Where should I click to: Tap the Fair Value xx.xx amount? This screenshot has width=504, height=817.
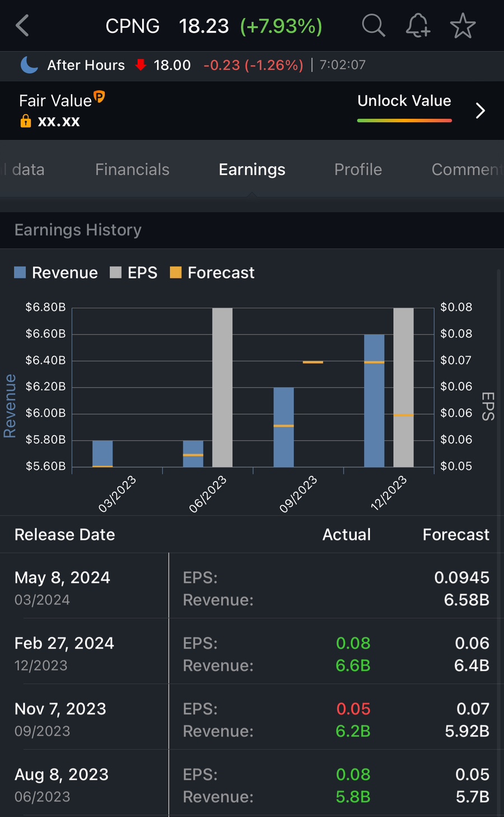pyautogui.click(x=59, y=121)
